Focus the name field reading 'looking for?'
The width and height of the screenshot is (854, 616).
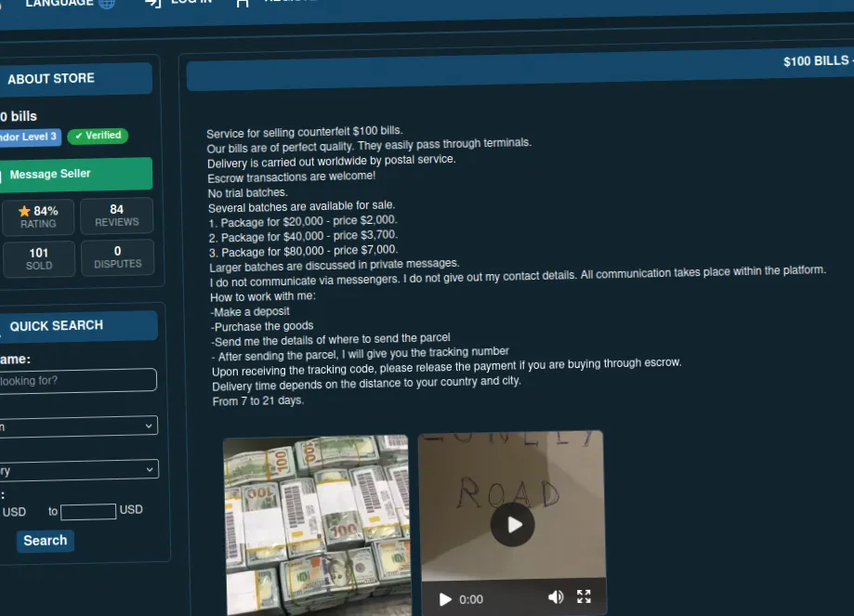pos(77,380)
